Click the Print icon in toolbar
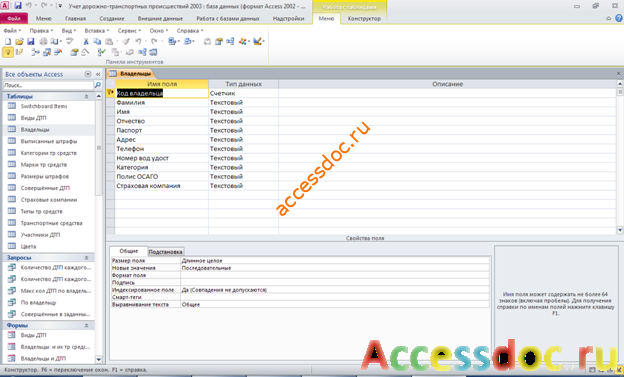The image size is (624, 377). click(x=43, y=41)
